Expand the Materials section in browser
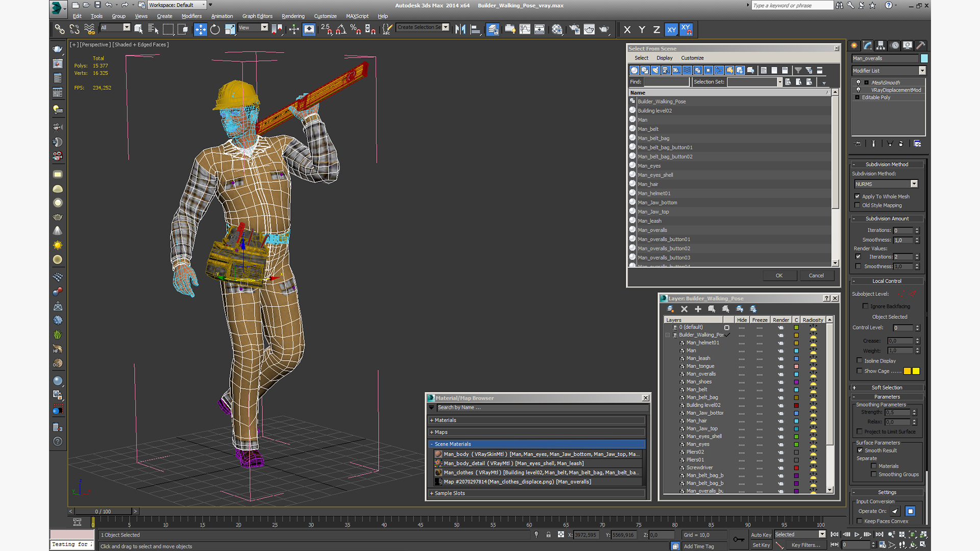This screenshot has height=551, width=980. [446, 419]
